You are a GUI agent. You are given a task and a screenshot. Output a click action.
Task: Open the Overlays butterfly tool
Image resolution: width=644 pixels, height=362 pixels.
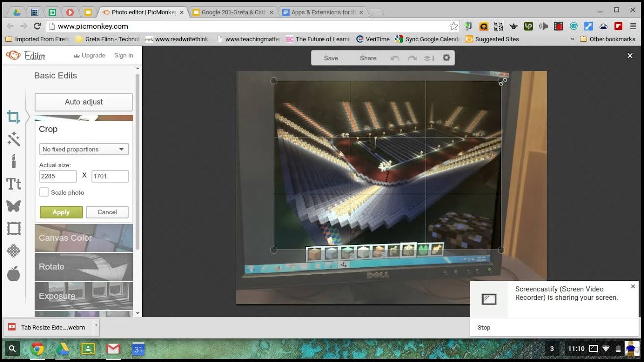13,206
